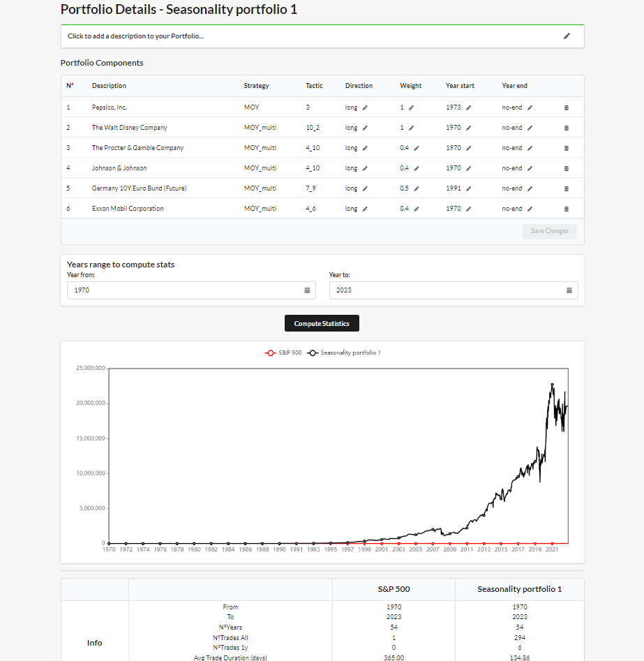Edit direction for the Pepsico, Inc. row
Screen dimensions: 644x661
(365, 108)
